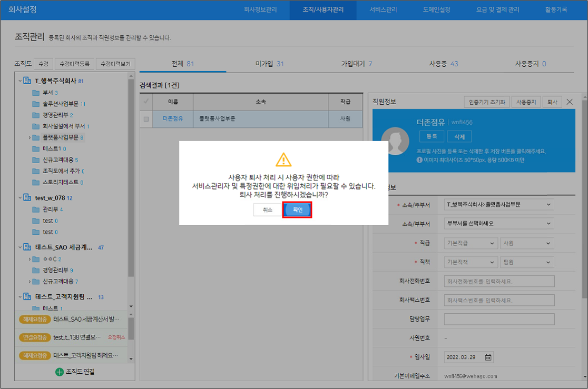Tick the checkbox for 더존정유 row
Viewport: 588px width, 389px height.
point(146,119)
